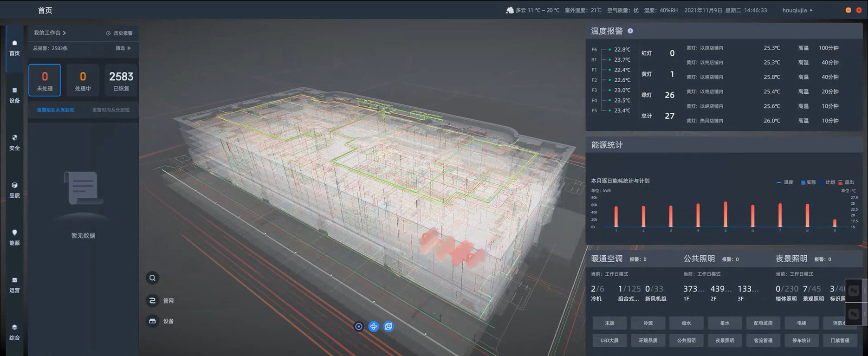
Task: Toggle the 设备 layer icon above the 3D view
Action: tap(152, 321)
